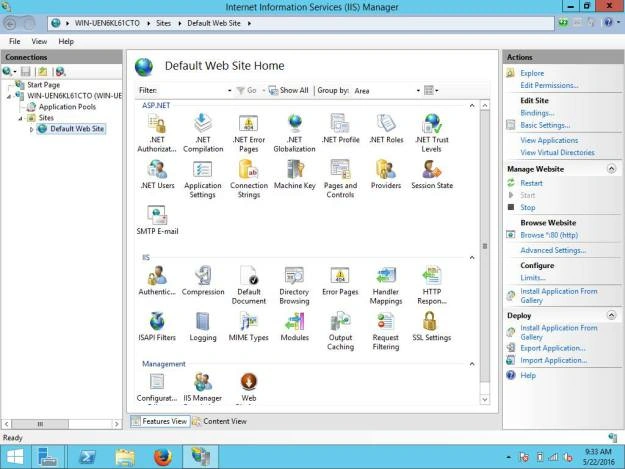
Task: Open the HTTP Response Headers feature
Action: click(432, 285)
